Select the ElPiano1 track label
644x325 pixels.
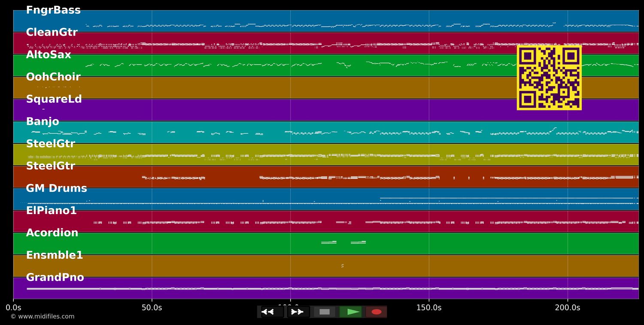point(52,210)
